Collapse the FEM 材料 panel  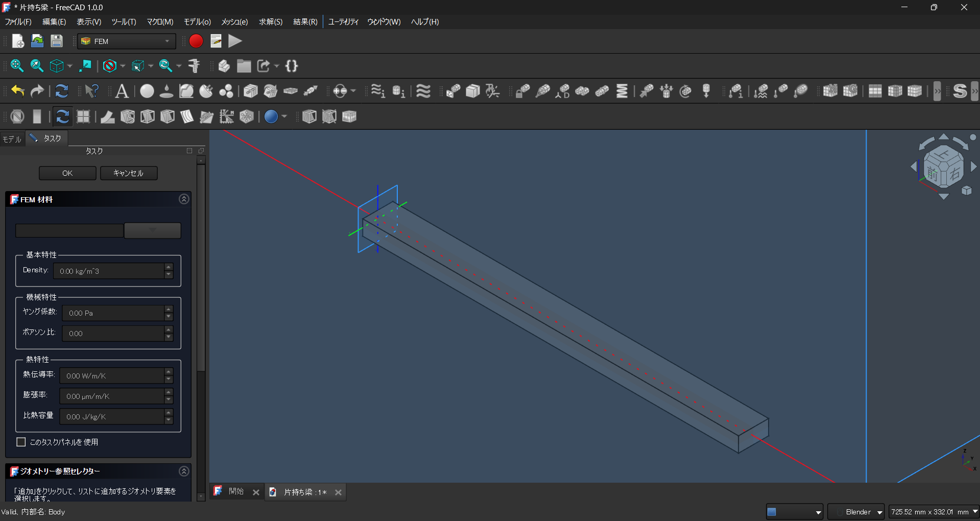point(184,199)
